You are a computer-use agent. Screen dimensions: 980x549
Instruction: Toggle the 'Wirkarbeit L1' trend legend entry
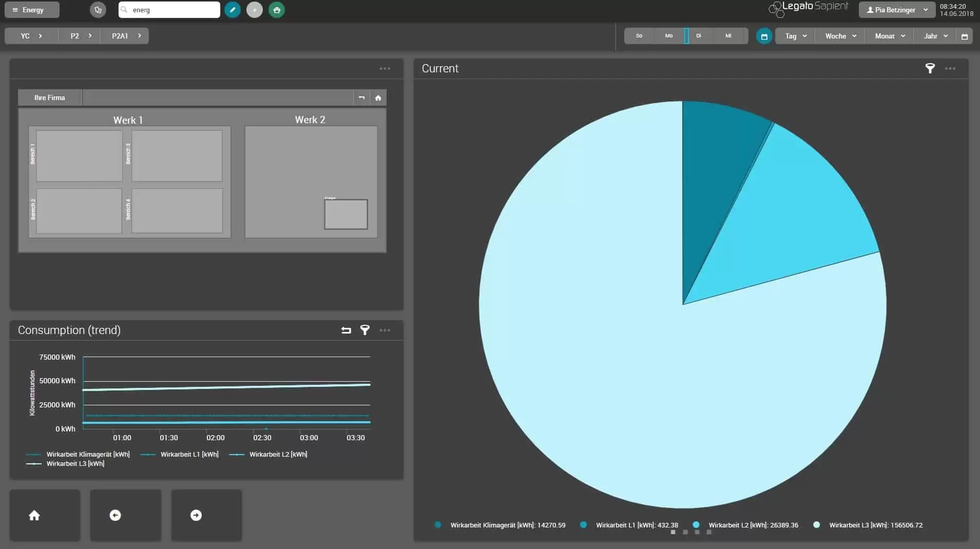tap(179, 454)
